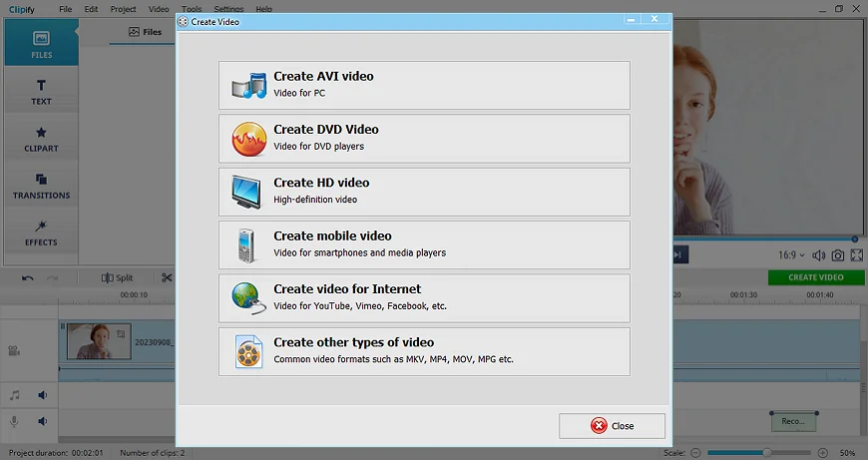
Task: Click the microphone track icon
Action: (x=14, y=421)
